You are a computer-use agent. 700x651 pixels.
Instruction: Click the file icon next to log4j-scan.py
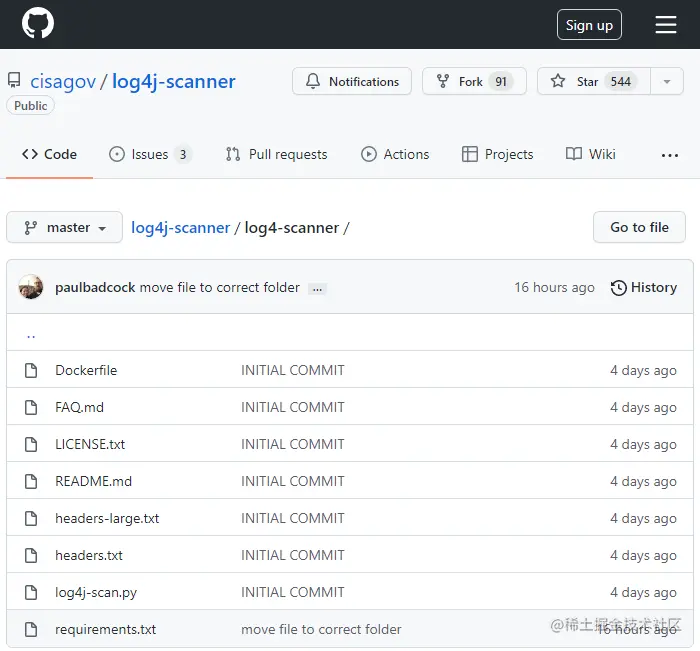pos(31,593)
